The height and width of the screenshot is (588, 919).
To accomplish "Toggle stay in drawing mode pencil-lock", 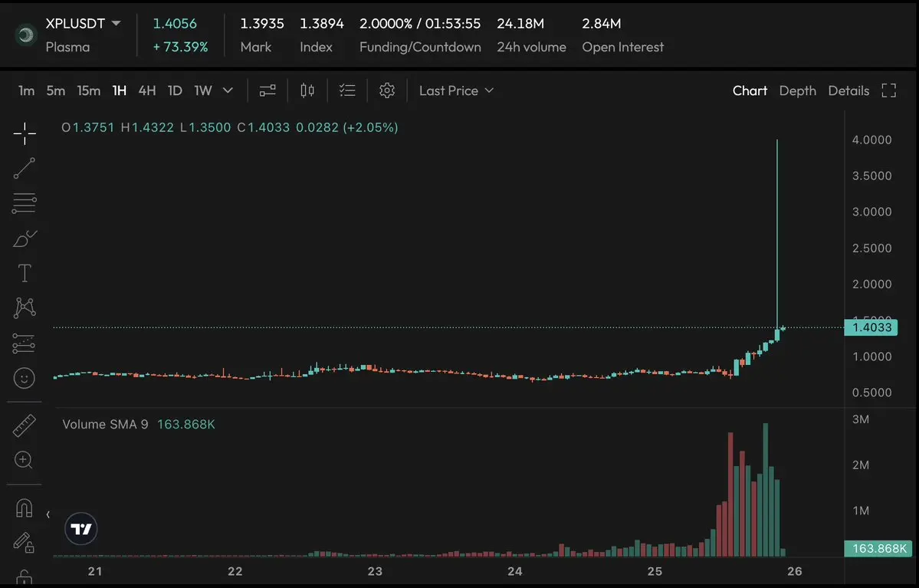I will [24, 542].
